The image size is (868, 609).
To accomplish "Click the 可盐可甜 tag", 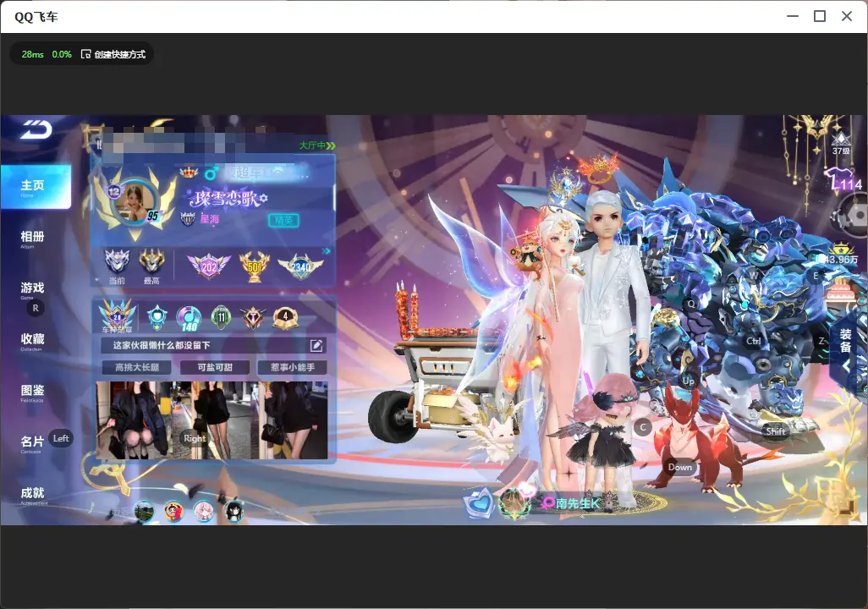I will click(x=215, y=368).
